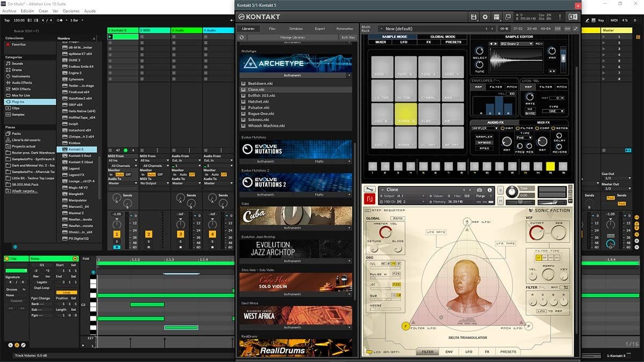Toggle the LCD on/off switch
Viewport: 644px width, 362px height.
[370, 352]
